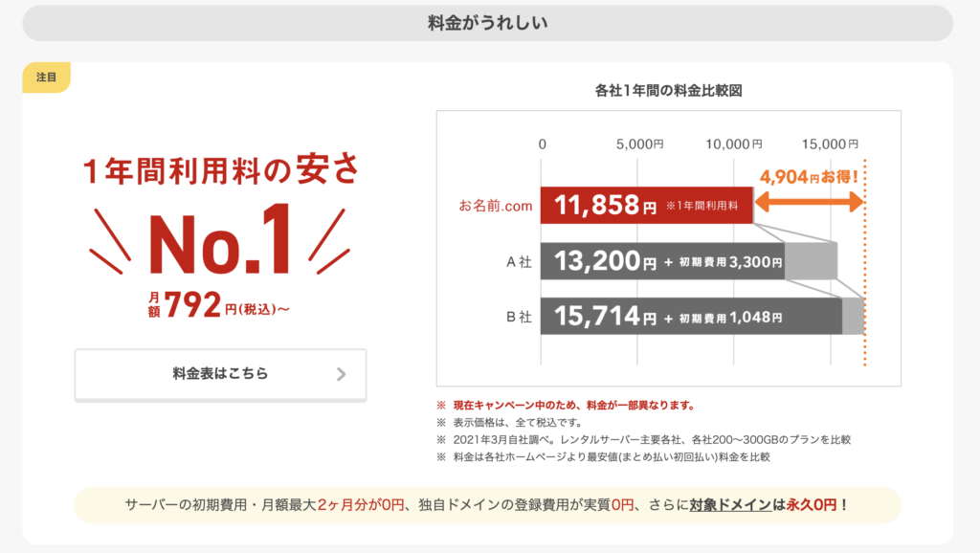Click the 初期費用1,048円 text in B社 bar
The image size is (980, 553).
click(x=730, y=318)
